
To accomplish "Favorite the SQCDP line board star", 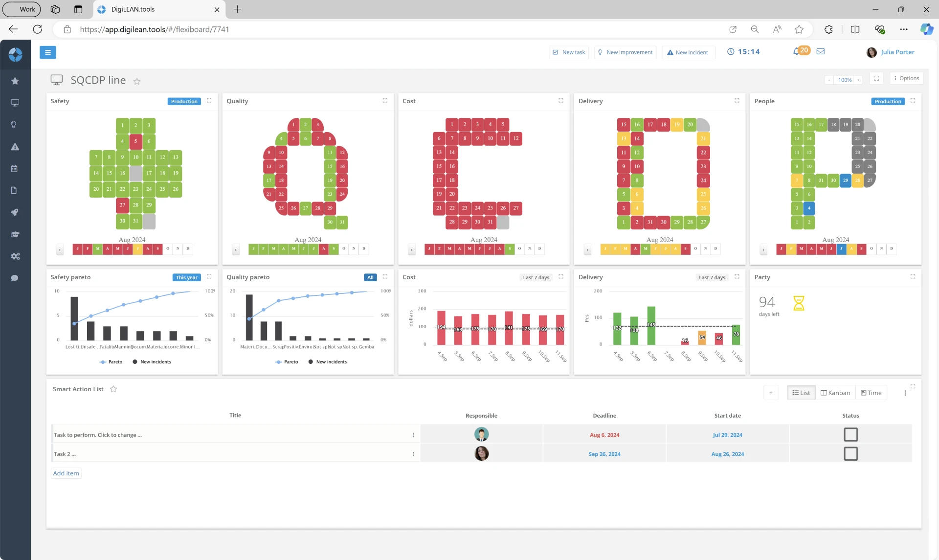I will (x=137, y=82).
